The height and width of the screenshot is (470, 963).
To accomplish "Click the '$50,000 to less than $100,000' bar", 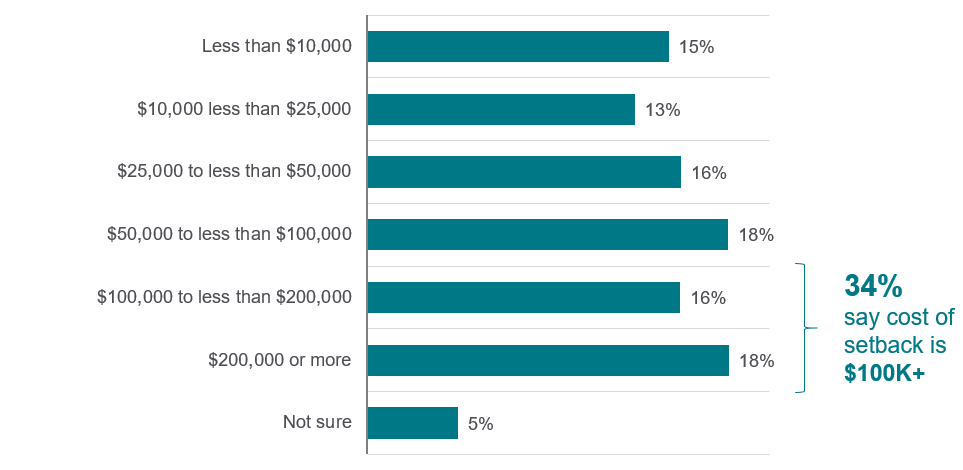I will [x=547, y=235].
